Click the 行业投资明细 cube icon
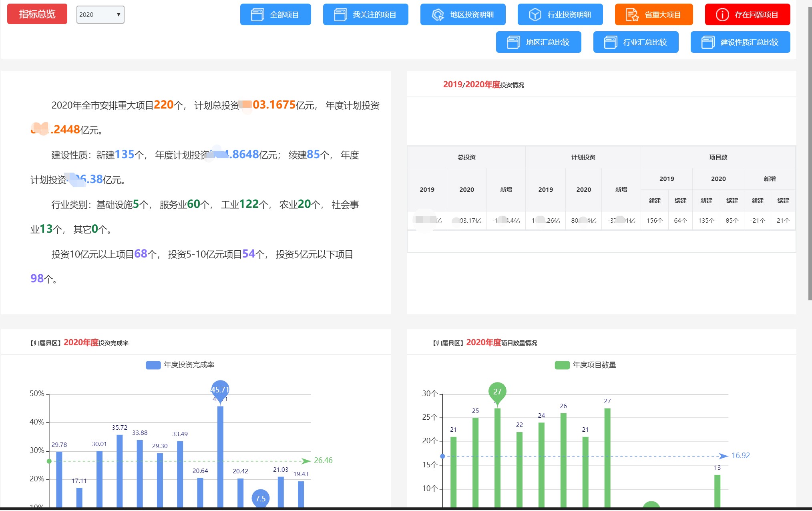Screen dimensions: 812x511 (535, 15)
